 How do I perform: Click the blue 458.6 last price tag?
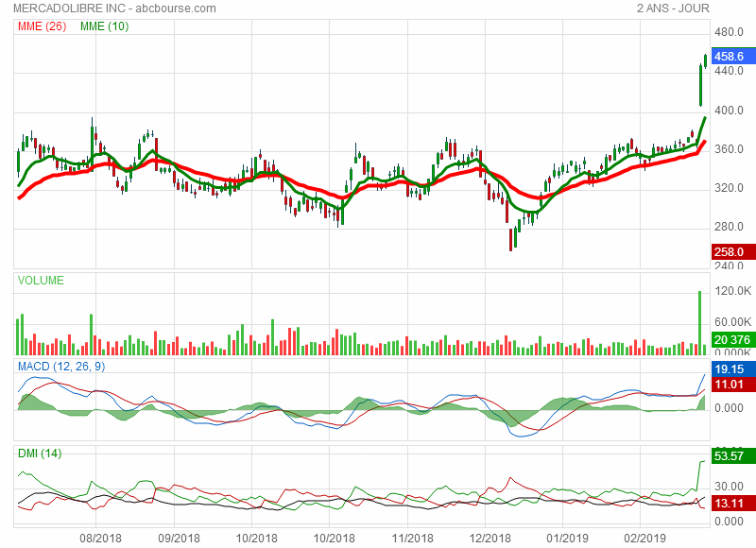coord(733,57)
